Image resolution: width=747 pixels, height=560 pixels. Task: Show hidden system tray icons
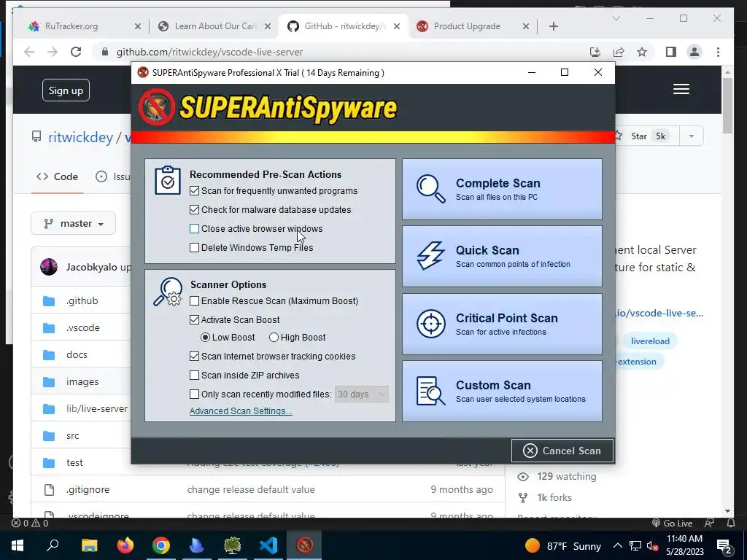coord(617,545)
